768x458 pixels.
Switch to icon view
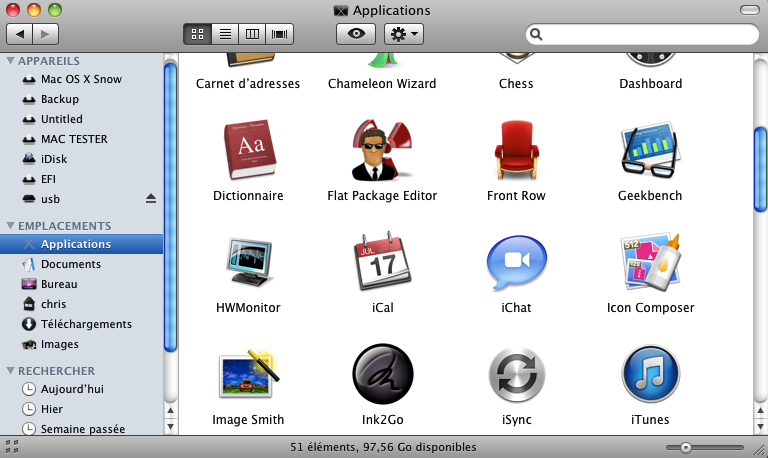coord(197,34)
